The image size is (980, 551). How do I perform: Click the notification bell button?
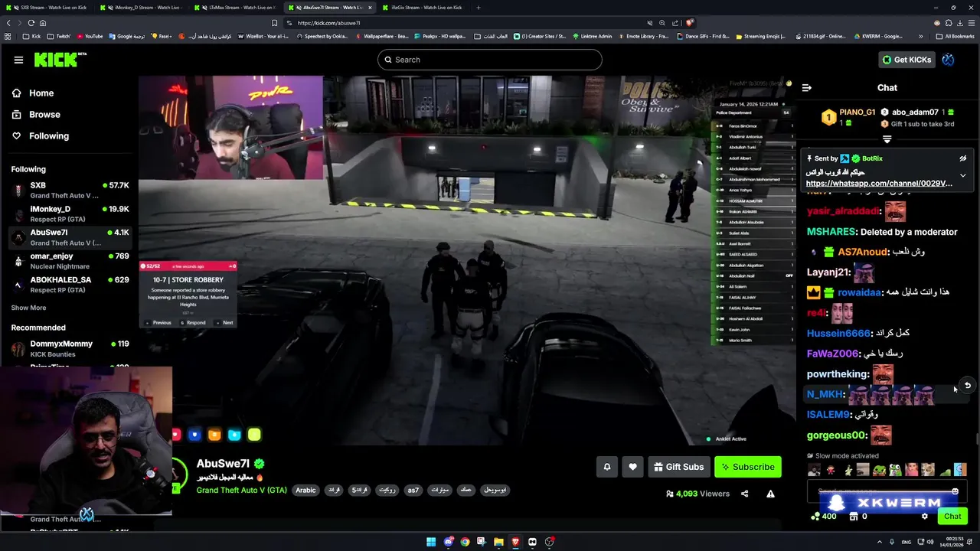pyautogui.click(x=607, y=467)
